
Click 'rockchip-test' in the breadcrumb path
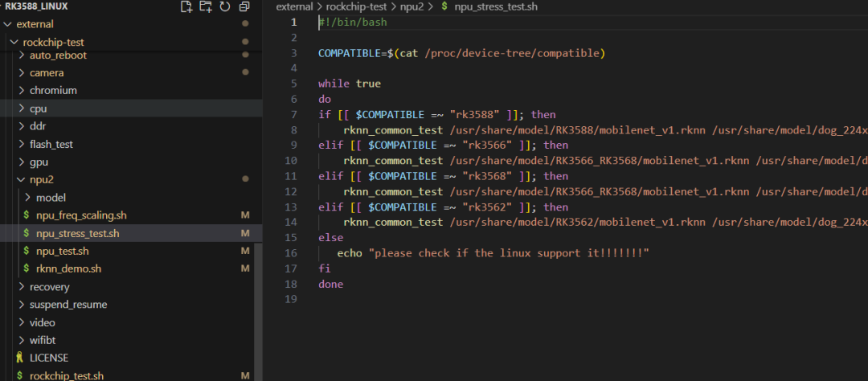[x=357, y=6]
